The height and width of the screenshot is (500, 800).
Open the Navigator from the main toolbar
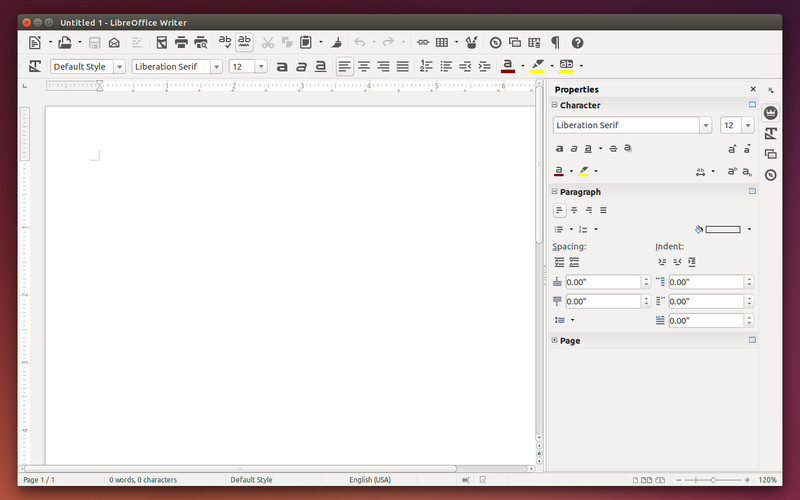pos(495,43)
